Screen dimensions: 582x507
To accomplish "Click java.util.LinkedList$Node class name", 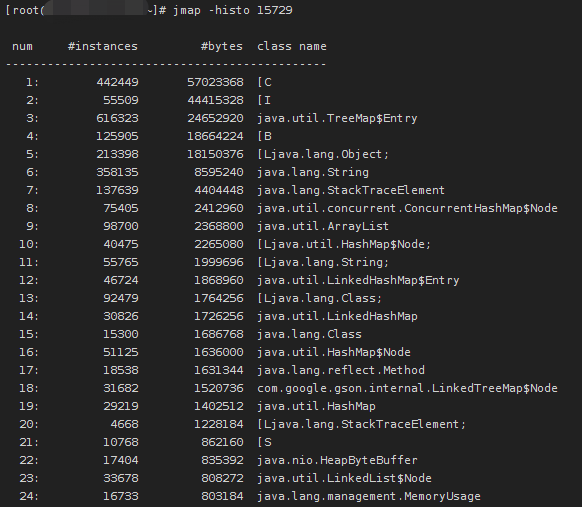I will pos(344,478).
